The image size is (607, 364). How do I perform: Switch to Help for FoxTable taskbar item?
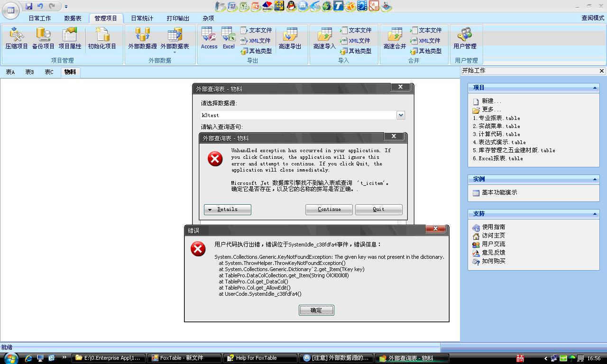point(260,358)
